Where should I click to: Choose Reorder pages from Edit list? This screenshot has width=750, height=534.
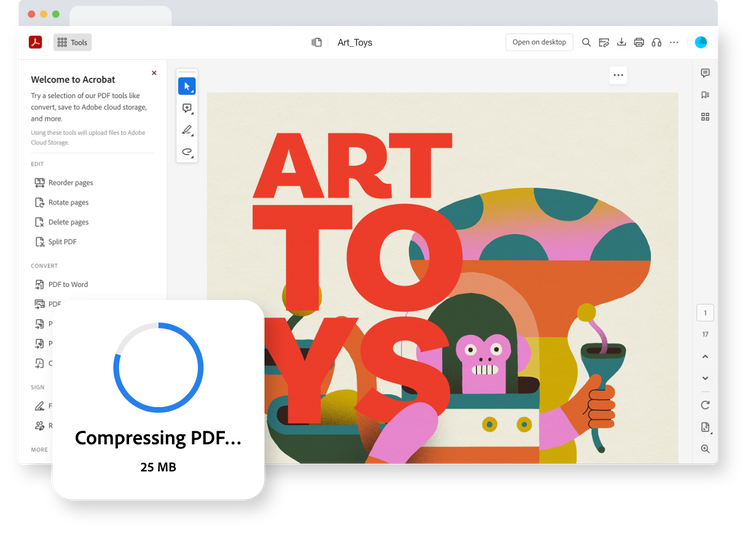point(64,182)
